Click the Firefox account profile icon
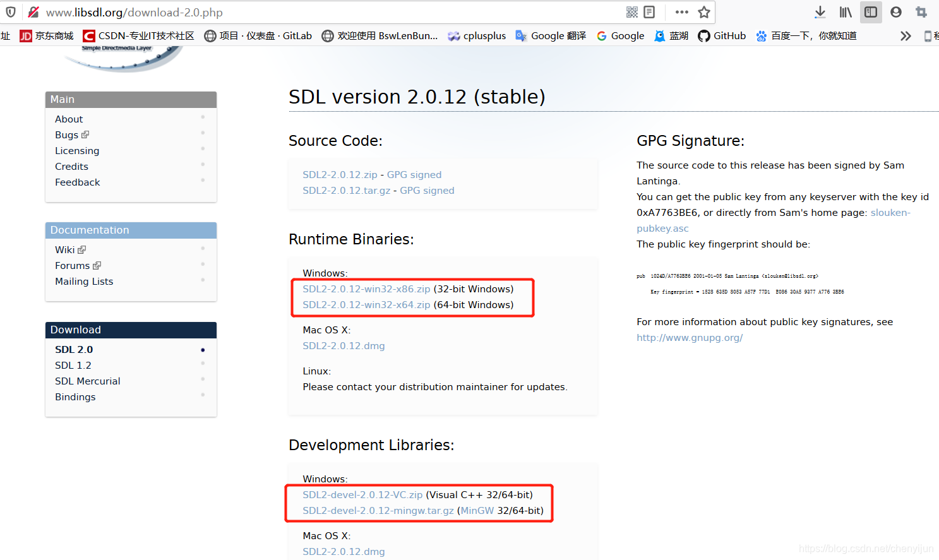 pos(895,12)
